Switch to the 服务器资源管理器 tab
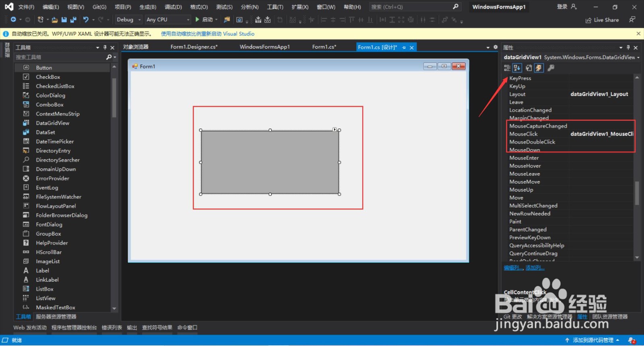This screenshot has width=644, height=346. pyautogui.click(x=56, y=317)
